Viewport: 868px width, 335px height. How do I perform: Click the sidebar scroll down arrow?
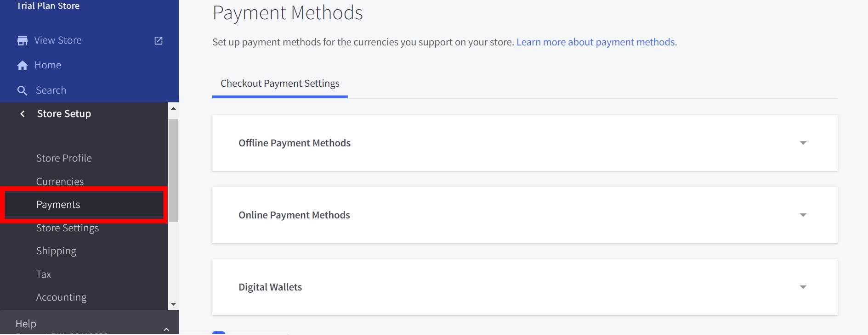click(x=173, y=304)
